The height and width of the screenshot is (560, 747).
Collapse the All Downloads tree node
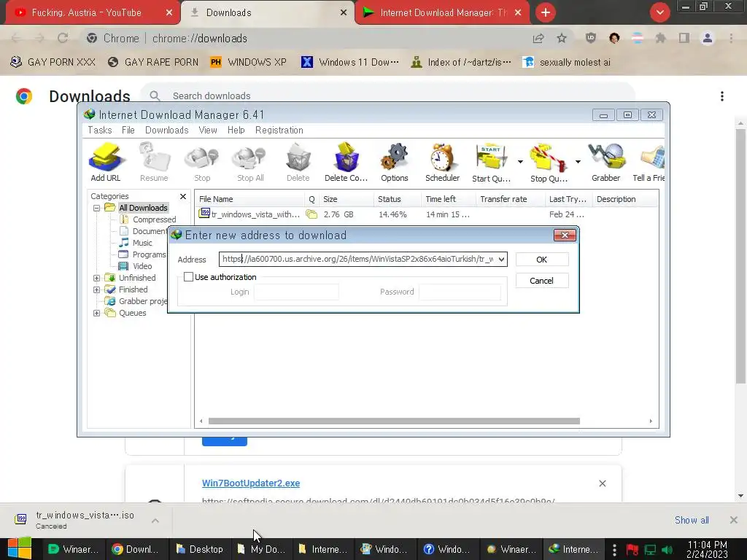pos(97,208)
